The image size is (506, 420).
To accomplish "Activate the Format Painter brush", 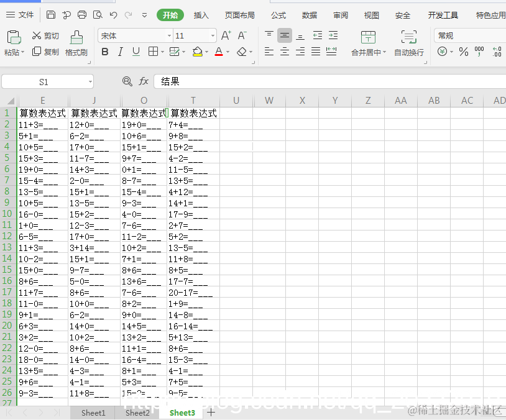I will 76,43.
